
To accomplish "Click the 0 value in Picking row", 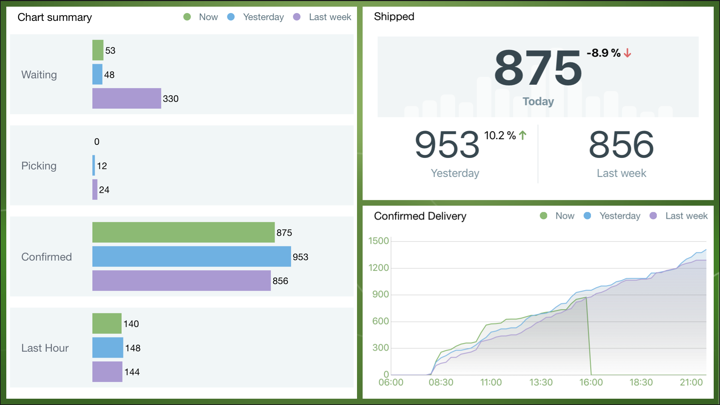I will [x=96, y=141].
